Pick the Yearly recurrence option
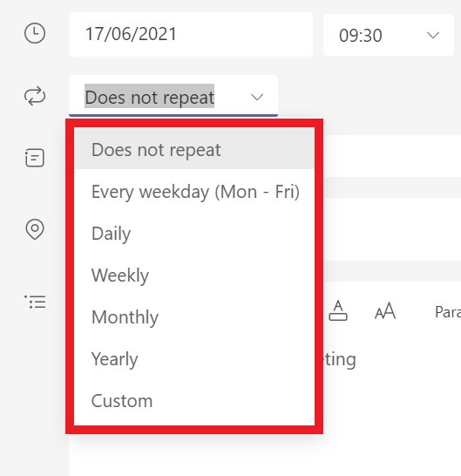This screenshot has height=476, width=461. click(194, 359)
